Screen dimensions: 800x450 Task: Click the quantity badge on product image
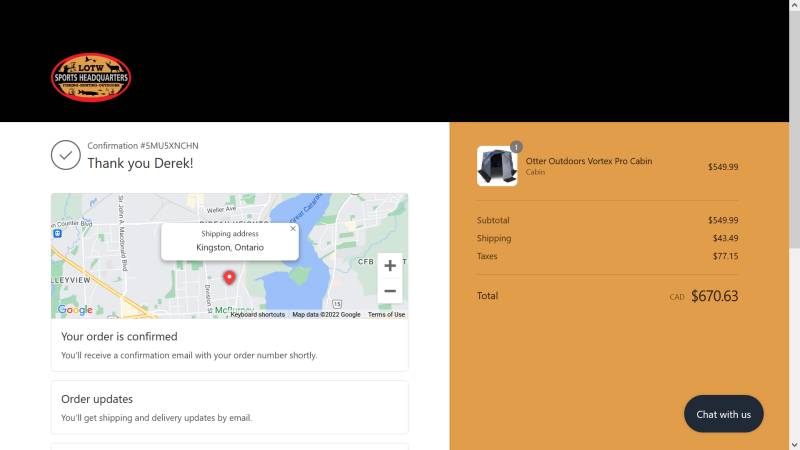(x=516, y=147)
